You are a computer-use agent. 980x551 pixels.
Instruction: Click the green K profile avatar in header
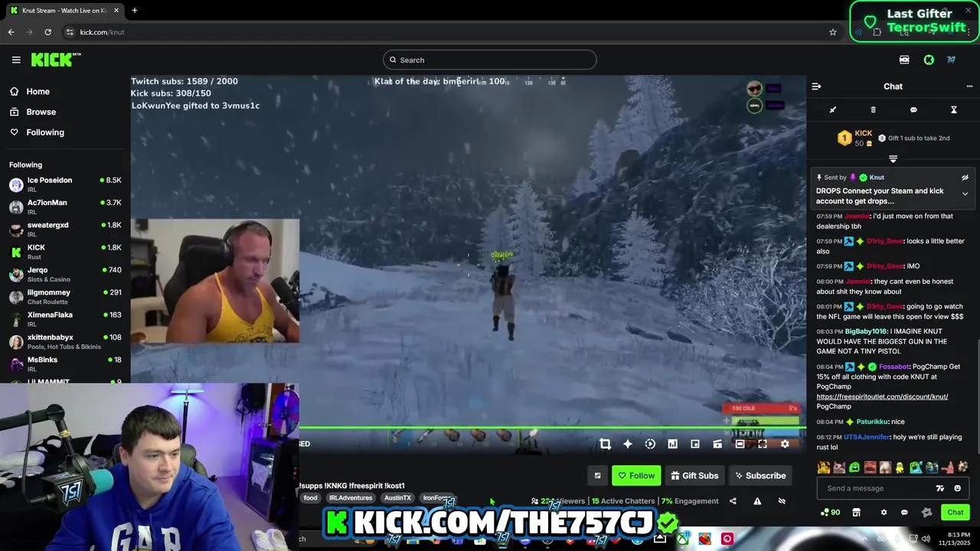[929, 60]
